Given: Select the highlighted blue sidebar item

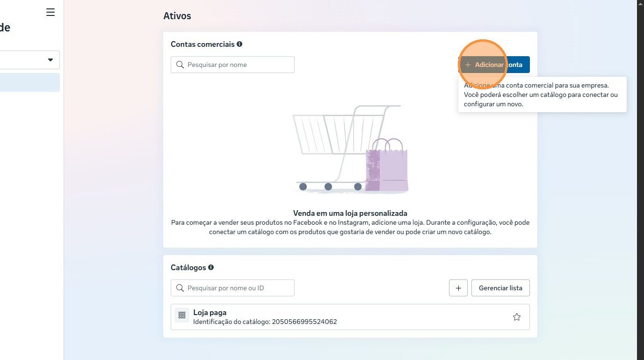Looking at the screenshot, I should pyautogui.click(x=29, y=82).
